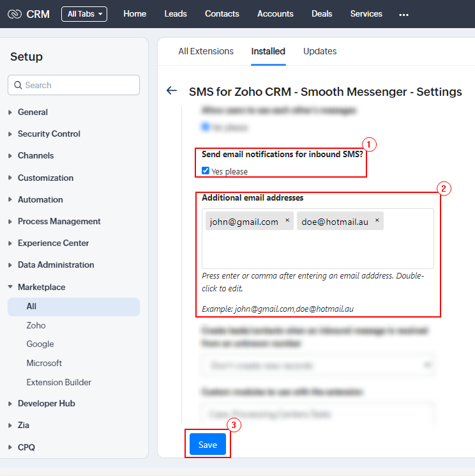475x476 pixels.
Task: Expand the Automation section
Action: click(40, 200)
